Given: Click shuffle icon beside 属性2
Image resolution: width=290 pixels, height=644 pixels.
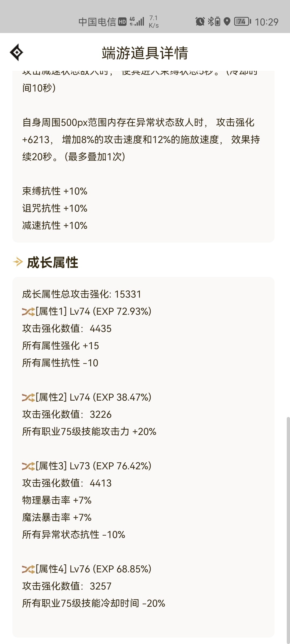Looking at the screenshot, I should click(x=28, y=398).
